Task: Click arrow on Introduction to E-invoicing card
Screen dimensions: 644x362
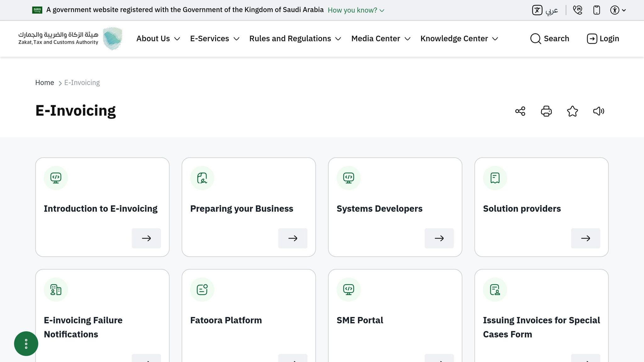Action: [146, 238]
